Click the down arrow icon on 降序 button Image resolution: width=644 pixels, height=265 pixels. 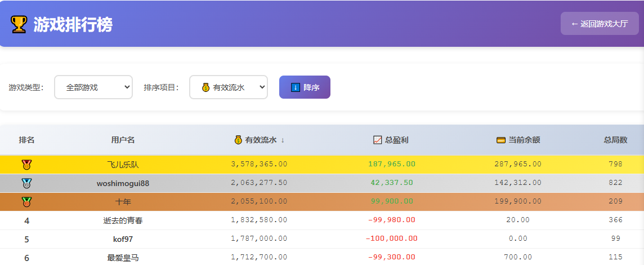click(296, 87)
